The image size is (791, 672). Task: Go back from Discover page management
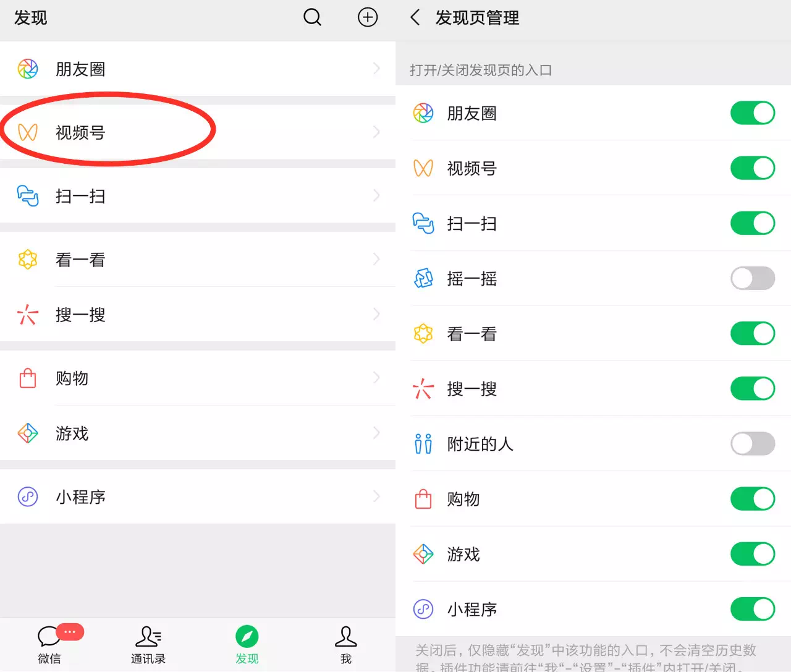coord(415,17)
